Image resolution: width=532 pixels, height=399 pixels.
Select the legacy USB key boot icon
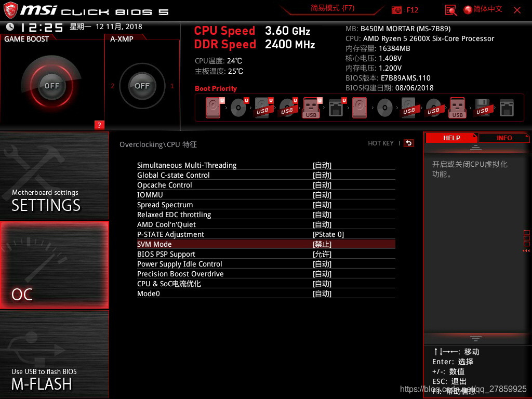pos(457,108)
